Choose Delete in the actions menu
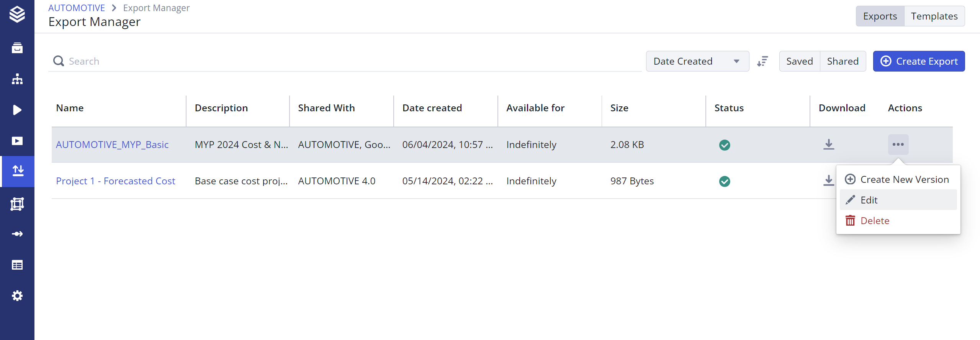Viewport: 980px width, 340px height. (x=874, y=221)
